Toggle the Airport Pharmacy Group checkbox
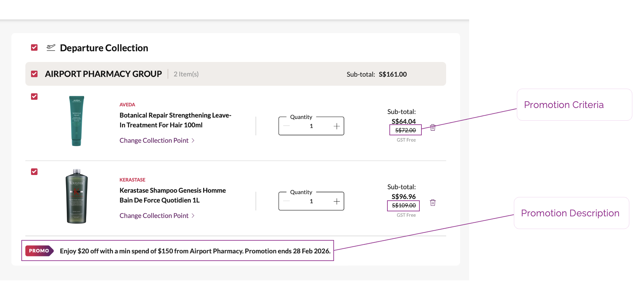The width and height of the screenshot is (644, 300). pos(34,74)
